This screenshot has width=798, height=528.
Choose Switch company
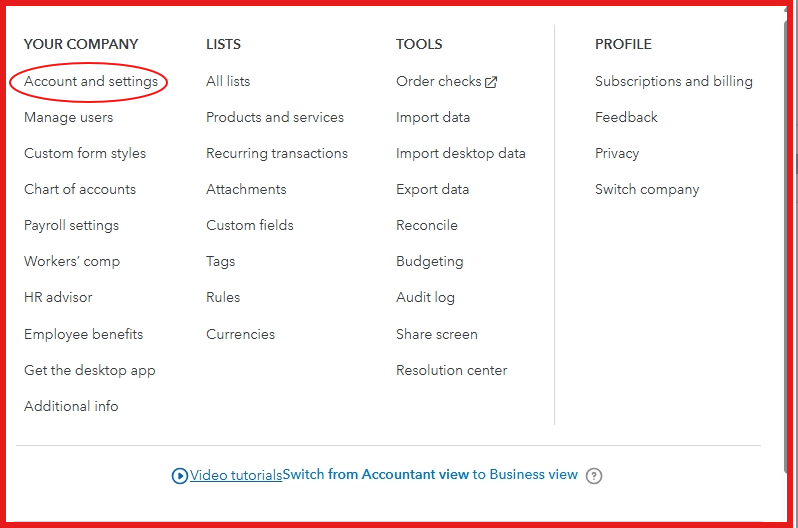(x=647, y=189)
